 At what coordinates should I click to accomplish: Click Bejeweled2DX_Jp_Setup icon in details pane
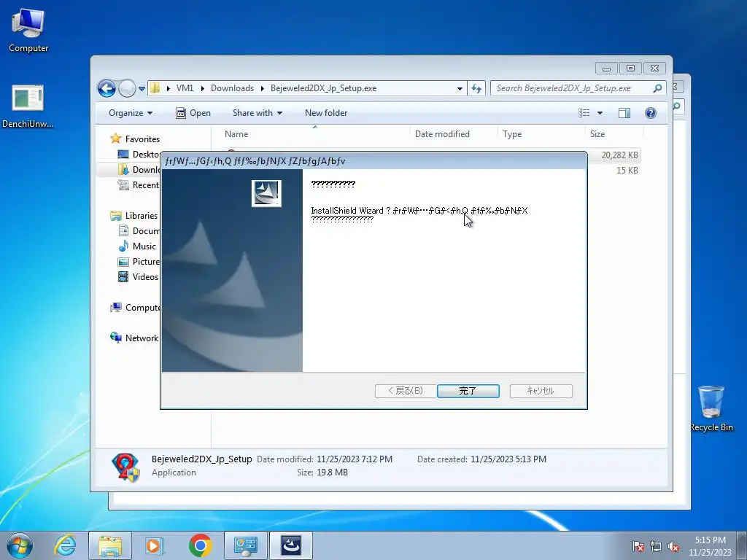125,467
